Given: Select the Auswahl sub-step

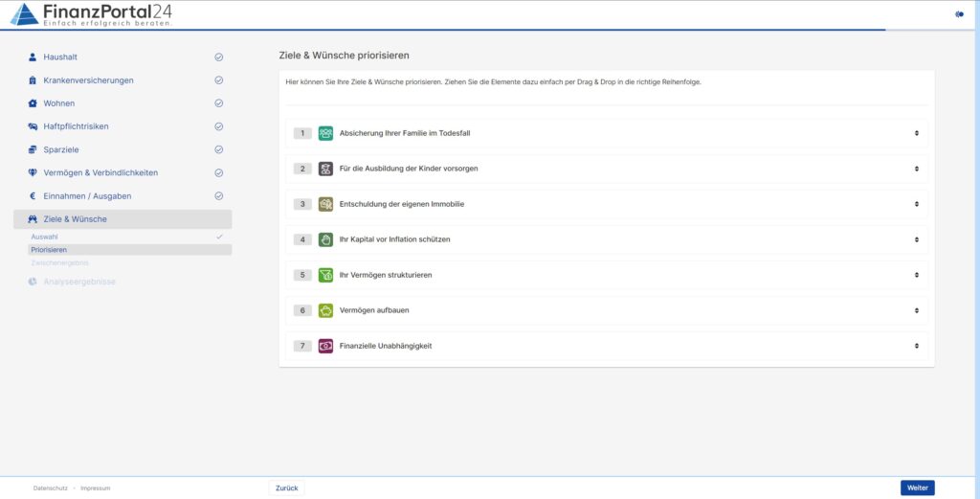Looking at the screenshot, I should point(44,236).
